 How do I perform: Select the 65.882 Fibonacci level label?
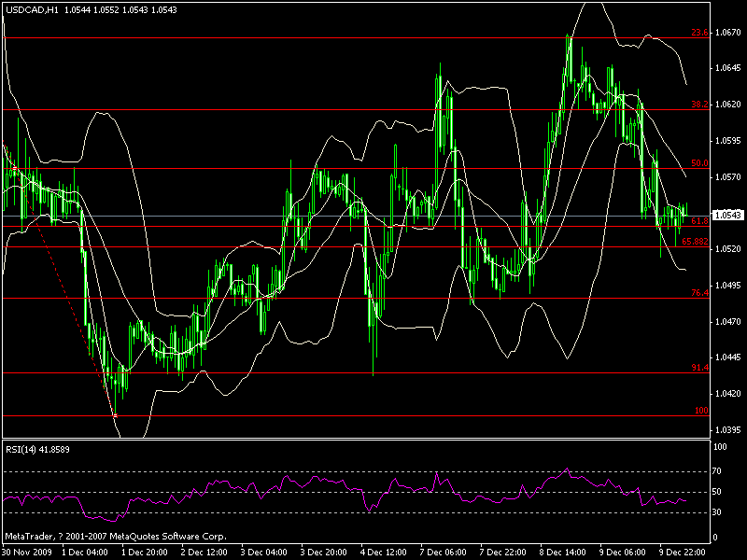pyautogui.click(x=695, y=242)
